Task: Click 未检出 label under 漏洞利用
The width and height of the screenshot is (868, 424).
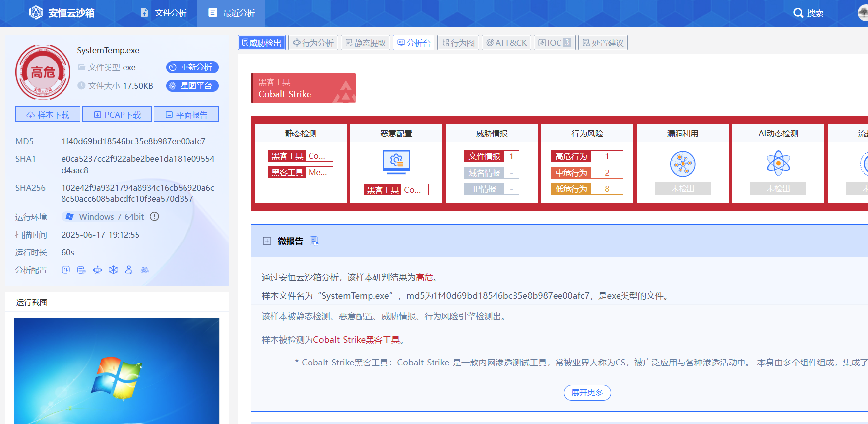Action: [x=682, y=189]
